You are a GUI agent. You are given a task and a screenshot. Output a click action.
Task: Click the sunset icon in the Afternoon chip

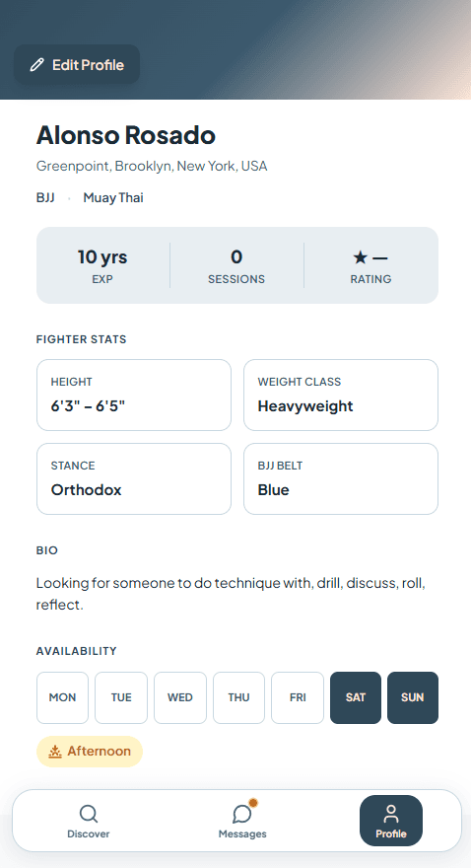[55, 752]
